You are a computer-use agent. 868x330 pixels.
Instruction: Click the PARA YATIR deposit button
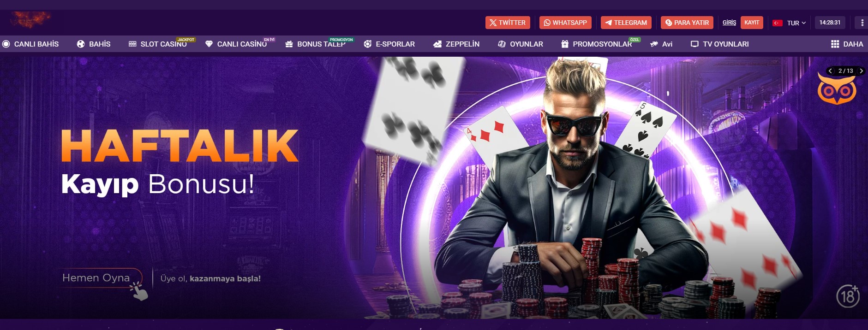[x=687, y=23]
